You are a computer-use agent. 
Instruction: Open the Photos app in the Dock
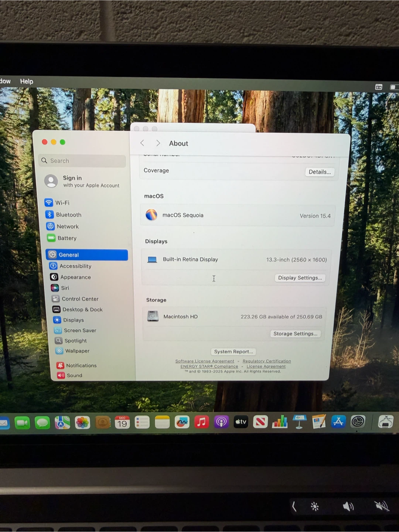(82, 422)
